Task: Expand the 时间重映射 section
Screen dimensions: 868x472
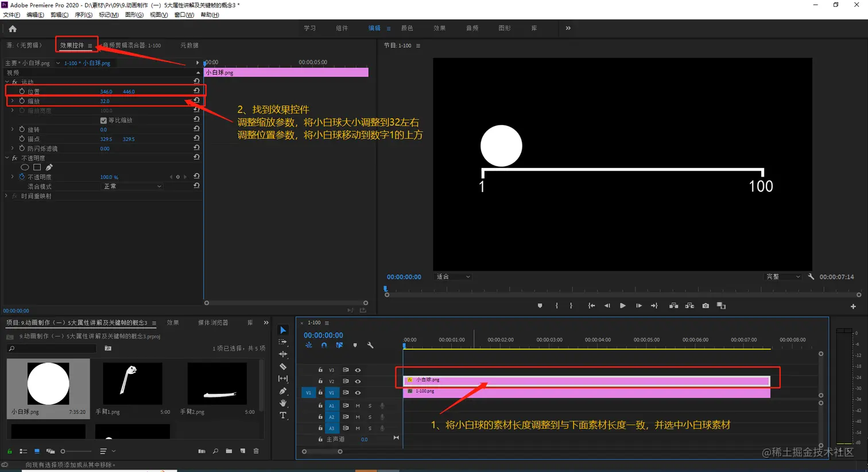Action: point(7,196)
